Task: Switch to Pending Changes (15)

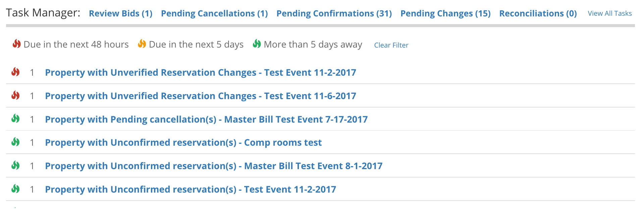Action: (x=445, y=13)
